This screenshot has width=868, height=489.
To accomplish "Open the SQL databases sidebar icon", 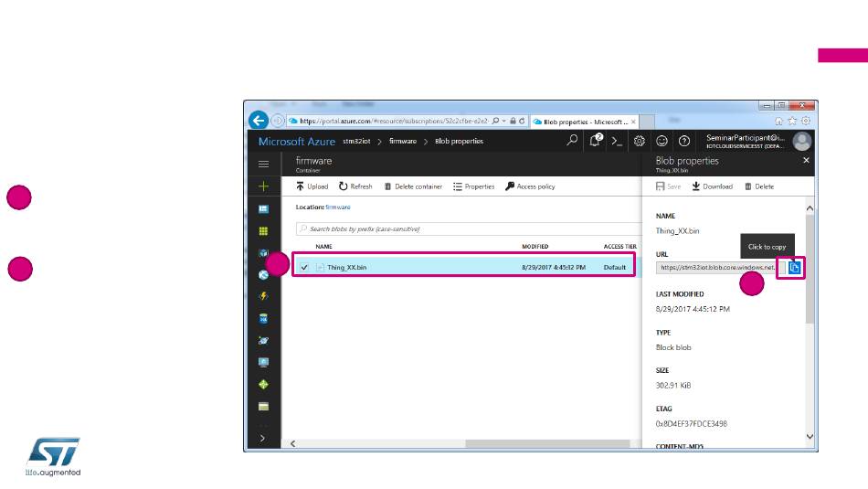I will pos(263,318).
